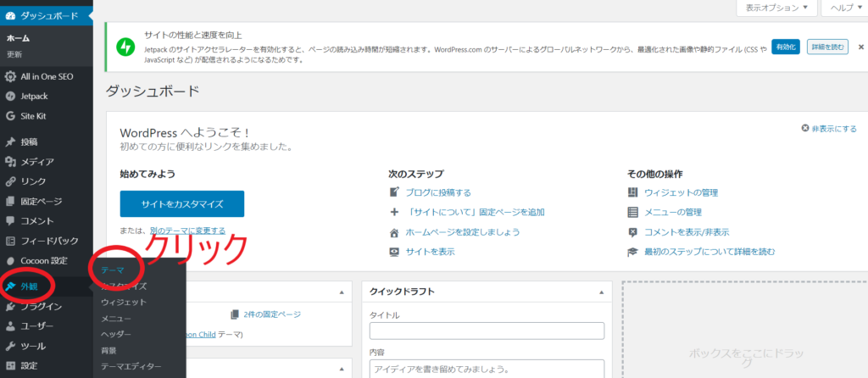868x378 pixels.
Task: Click the graduation cap icon beside 最初のステップ
Action: coord(632,252)
